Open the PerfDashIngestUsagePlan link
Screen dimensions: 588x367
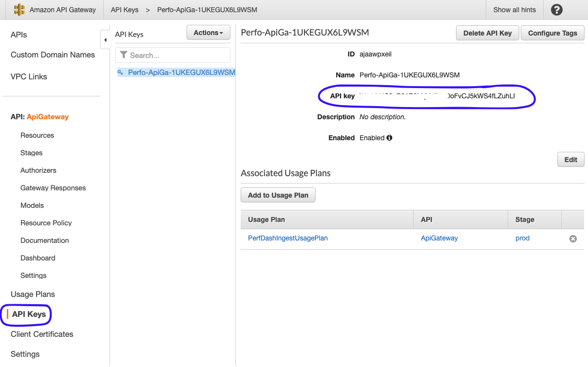tap(288, 238)
